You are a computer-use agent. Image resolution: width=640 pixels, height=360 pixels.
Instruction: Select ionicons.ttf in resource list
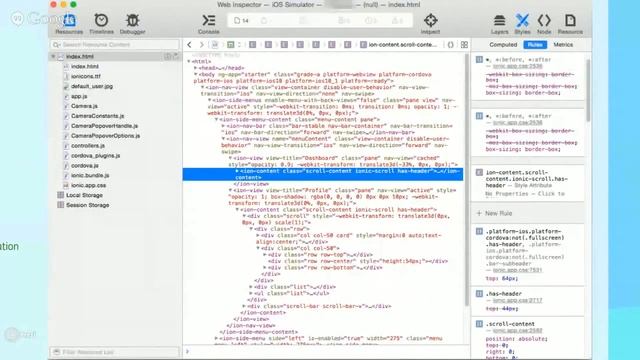click(x=85, y=76)
